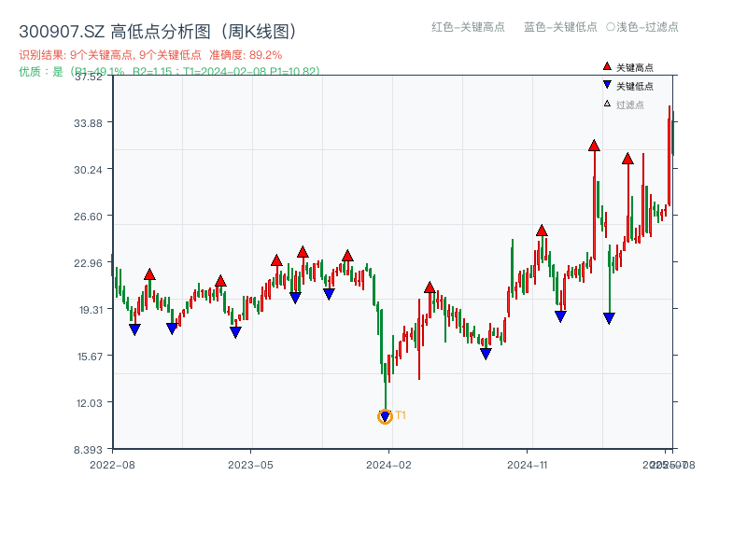Select the last blue key-low triangle
Screen dimensions: 747x560
(x=609, y=318)
